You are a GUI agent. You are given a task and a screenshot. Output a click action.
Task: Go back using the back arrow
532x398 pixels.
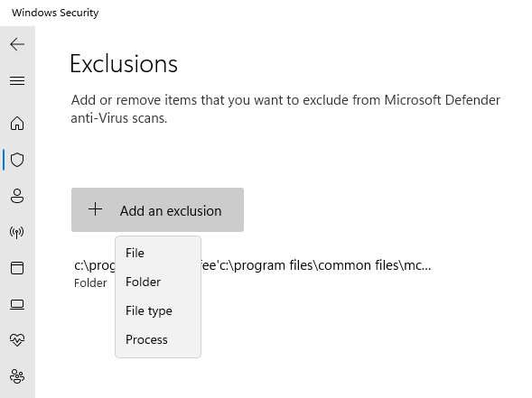pos(17,44)
